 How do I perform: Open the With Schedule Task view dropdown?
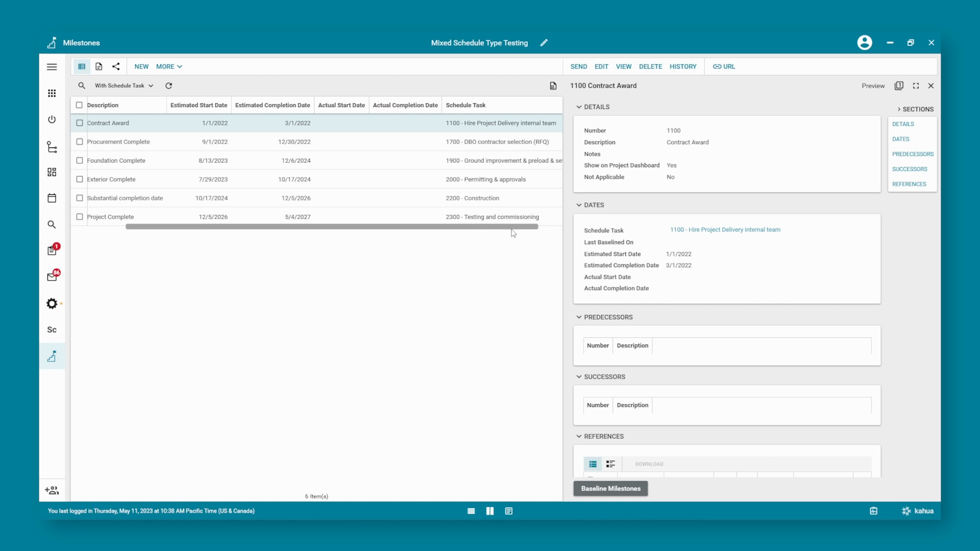tap(124, 86)
